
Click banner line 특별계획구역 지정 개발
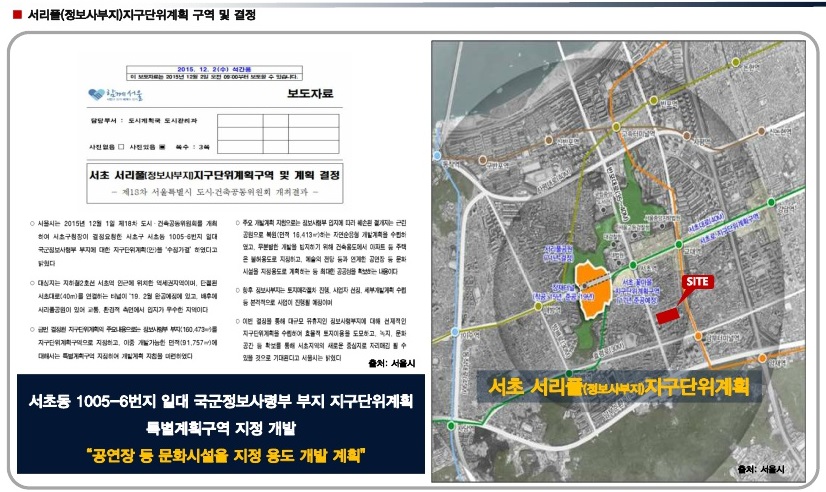(221, 428)
